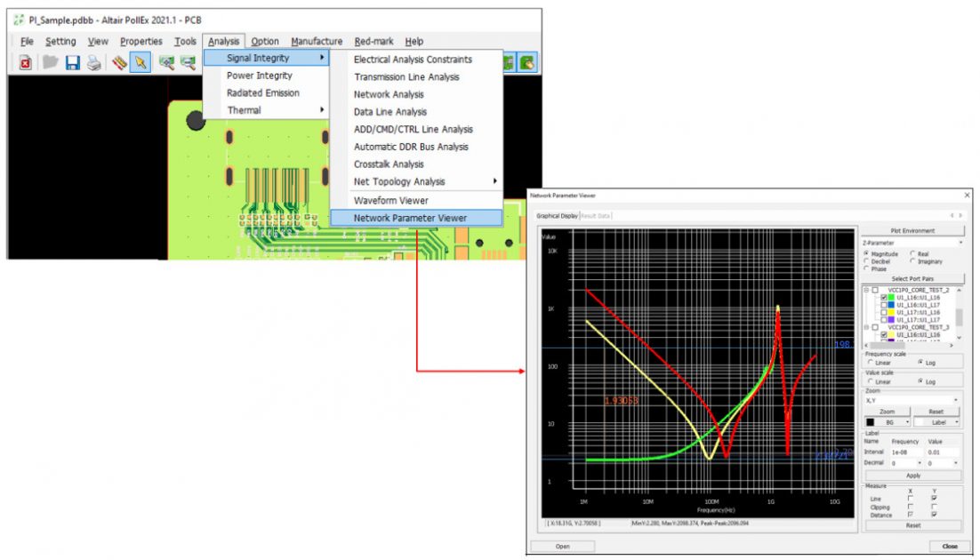Set frequency scale to Linear

pos(870,363)
